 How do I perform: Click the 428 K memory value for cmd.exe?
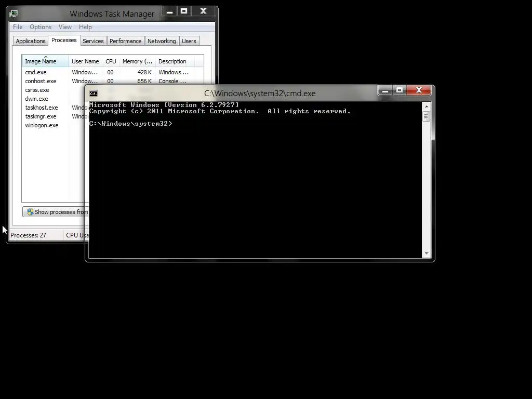tap(144, 72)
